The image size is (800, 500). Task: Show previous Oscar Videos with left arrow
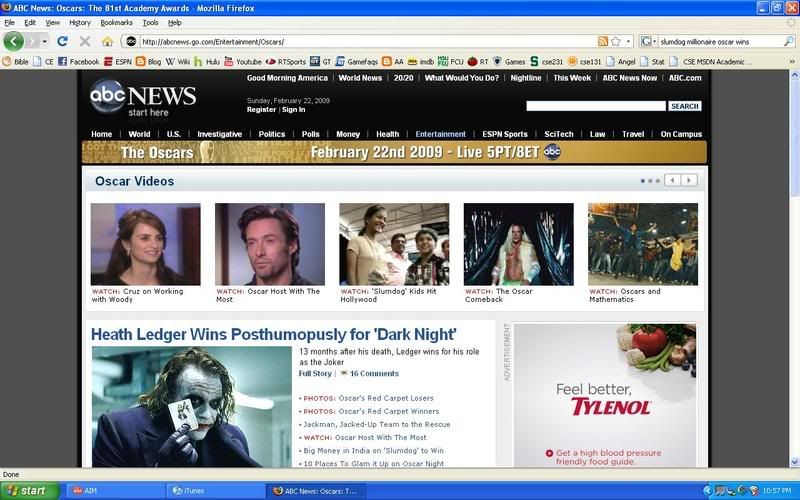pyautogui.click(x=672, y=180)
